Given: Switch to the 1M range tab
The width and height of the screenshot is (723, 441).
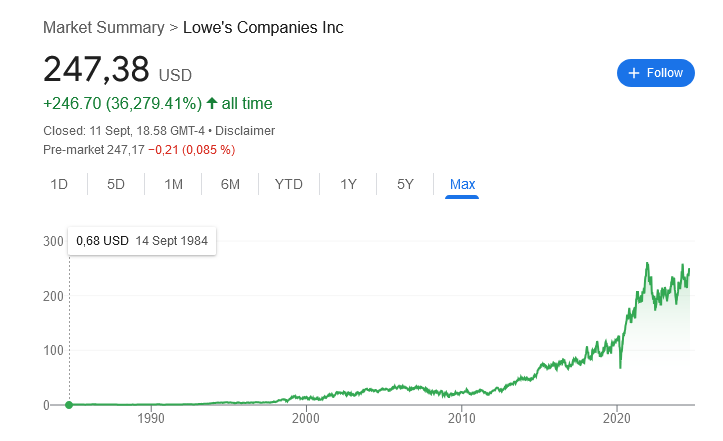Looking at the screenshot, I should pyautogui.click(x=173, y=184).
